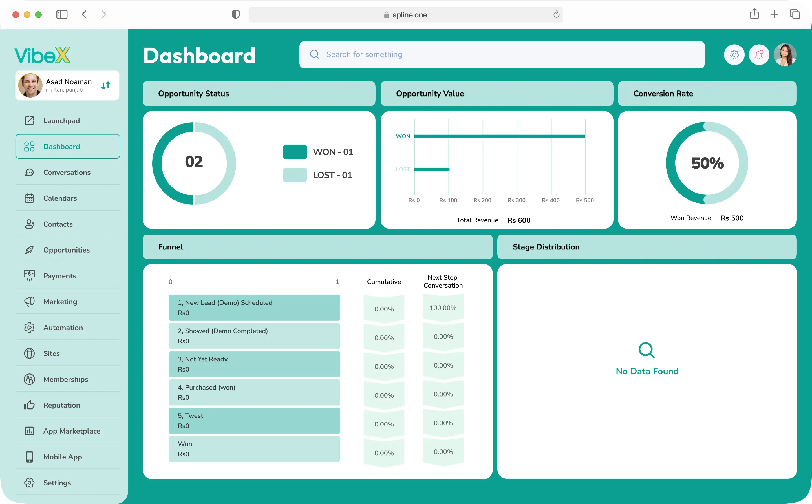
Task: Switch account using Asad Noaman arrows
Action: click(106, 86)
